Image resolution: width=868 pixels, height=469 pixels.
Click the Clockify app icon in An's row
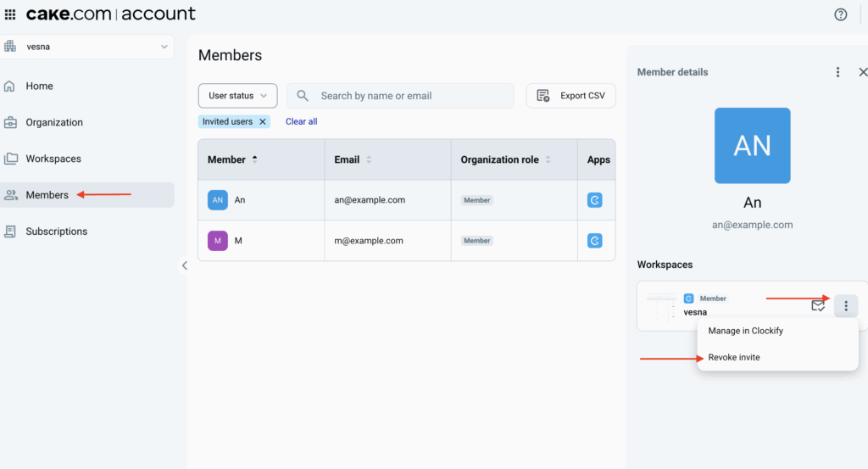(595, 200)
